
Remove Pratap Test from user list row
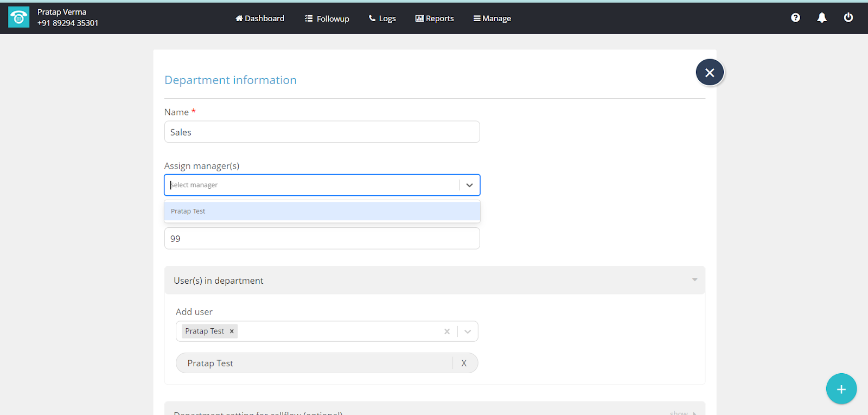(x=464, y=363)
